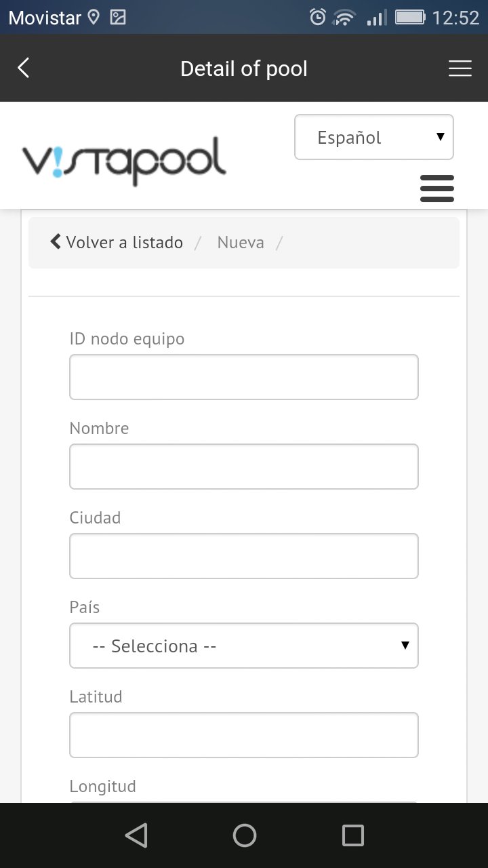
Task: Expand the dark site navigation menu
Action: 437,188
